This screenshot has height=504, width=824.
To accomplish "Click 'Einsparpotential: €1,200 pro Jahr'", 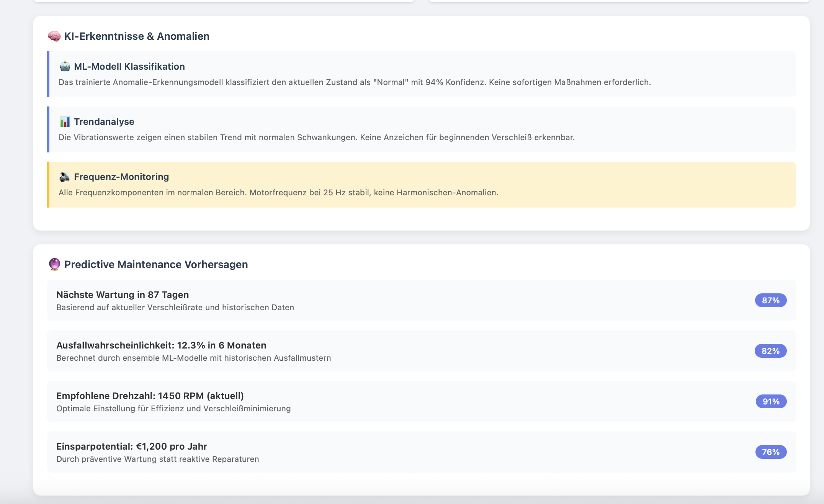I will click(x=132, y=446).
